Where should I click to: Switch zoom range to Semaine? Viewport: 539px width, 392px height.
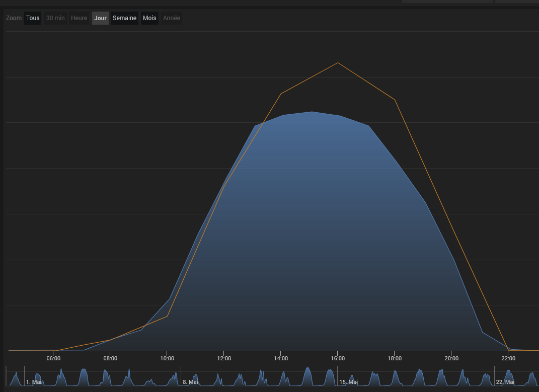pyautogui.click(x=124, y=18)
